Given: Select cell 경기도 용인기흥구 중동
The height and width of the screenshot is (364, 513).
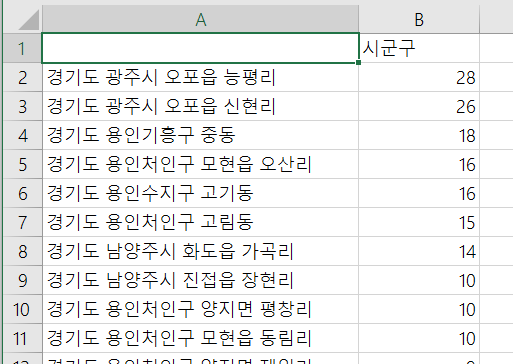Looking at the screenshot, I should click(x=200, y=135).
